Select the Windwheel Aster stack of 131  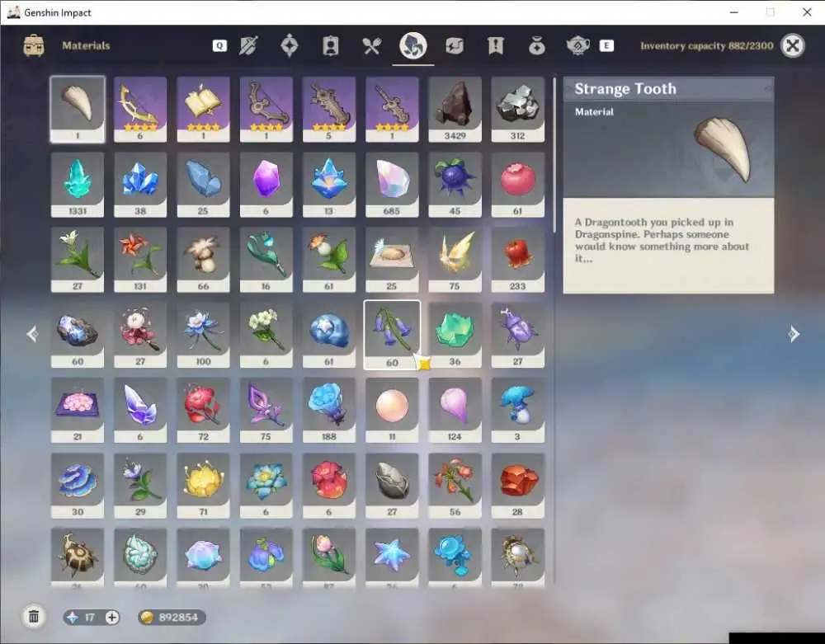[140, 260]
